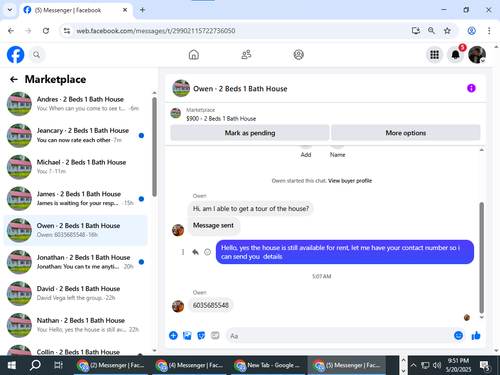Viewport: 500px width, 375px height.
Task: Open David conversation
Action: pyautogui.click(x=75, y=293)
